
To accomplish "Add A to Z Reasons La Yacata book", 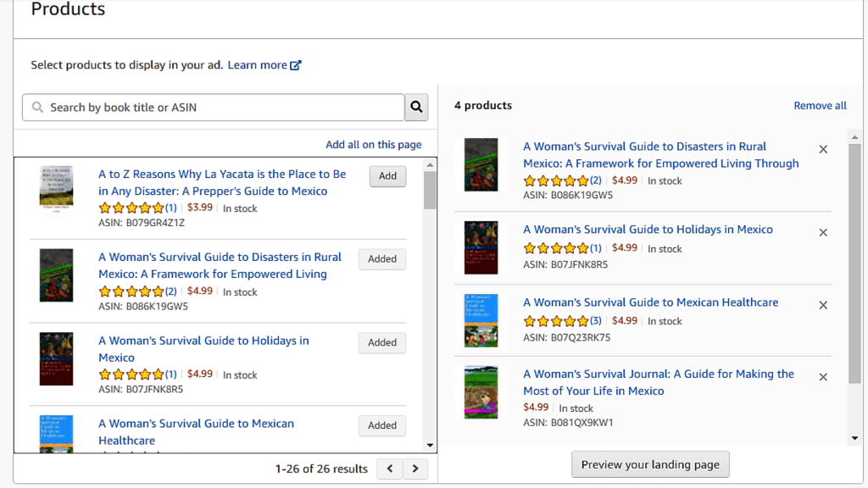I will point(387,176).
